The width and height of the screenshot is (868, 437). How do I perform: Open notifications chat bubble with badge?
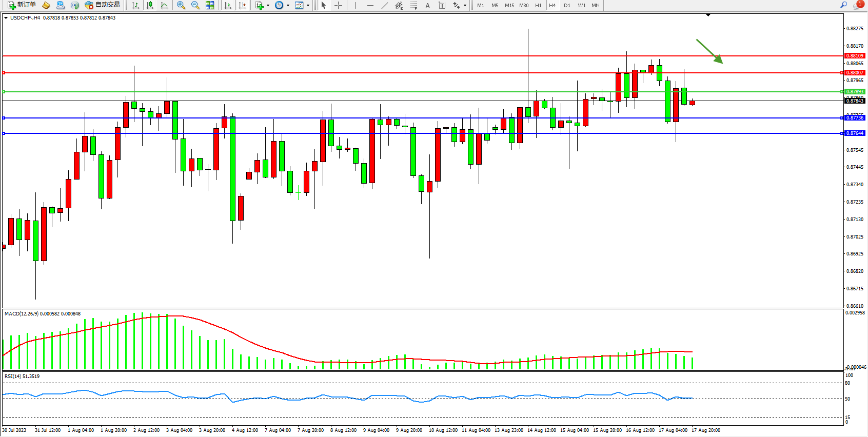858,5
